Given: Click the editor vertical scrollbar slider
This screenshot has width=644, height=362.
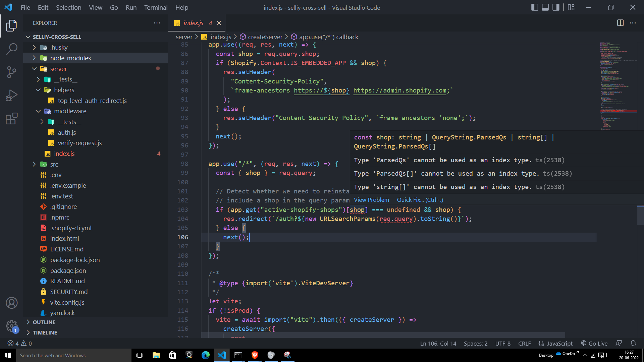Looking at the screenshot, I should point(640,215).
